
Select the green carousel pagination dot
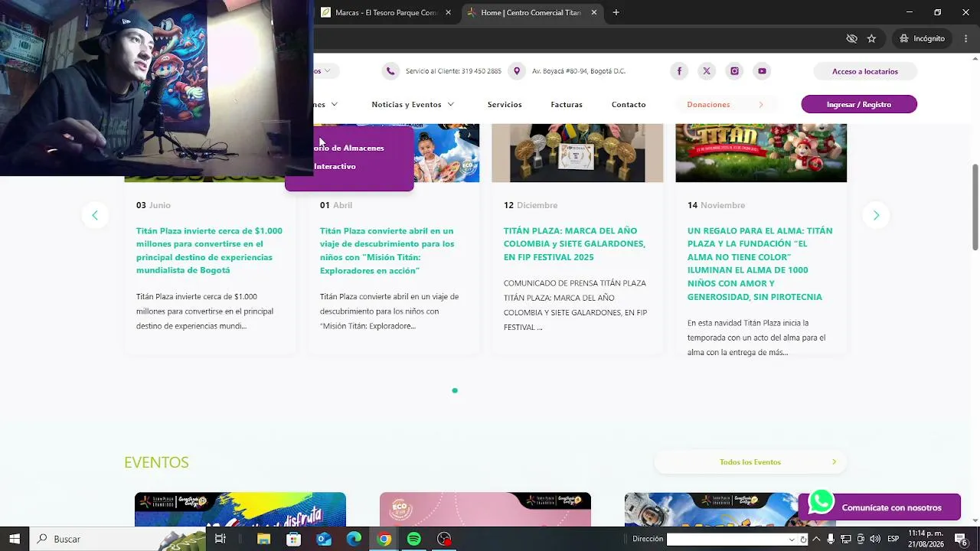pos(455,391)
